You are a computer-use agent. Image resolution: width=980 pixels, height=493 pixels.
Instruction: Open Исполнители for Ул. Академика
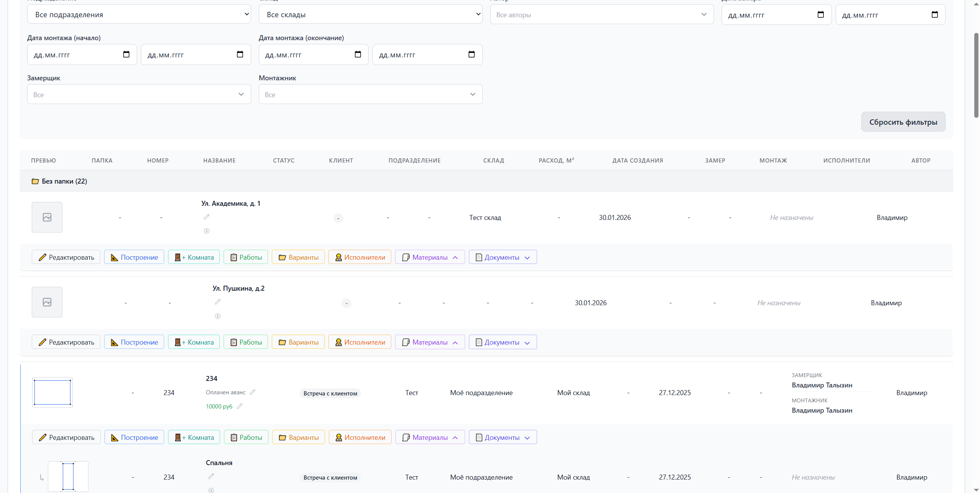coord(360,257)
